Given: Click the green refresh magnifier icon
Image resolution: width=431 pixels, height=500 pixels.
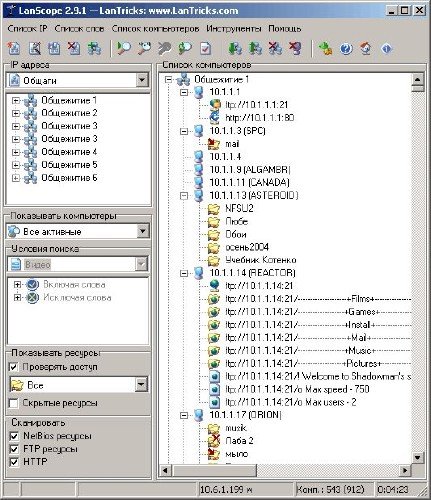Looking at the screenshot, I should point(185,49).
